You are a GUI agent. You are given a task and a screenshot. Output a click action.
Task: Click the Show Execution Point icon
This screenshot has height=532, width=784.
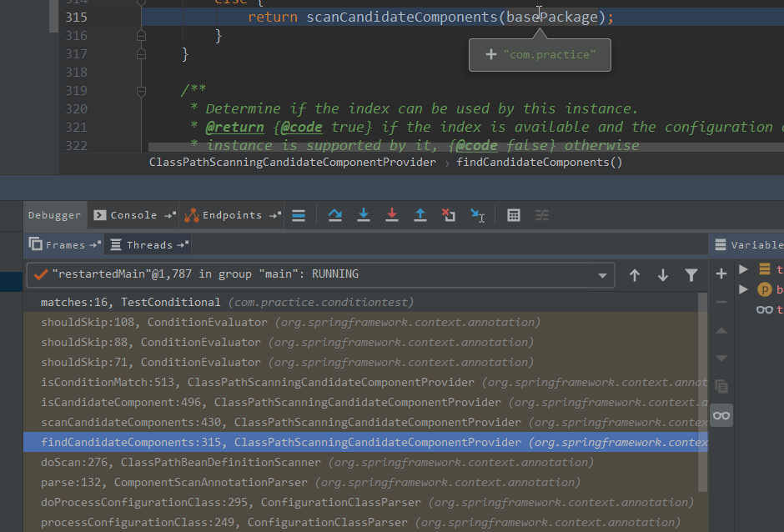click(x=299, y=215)
